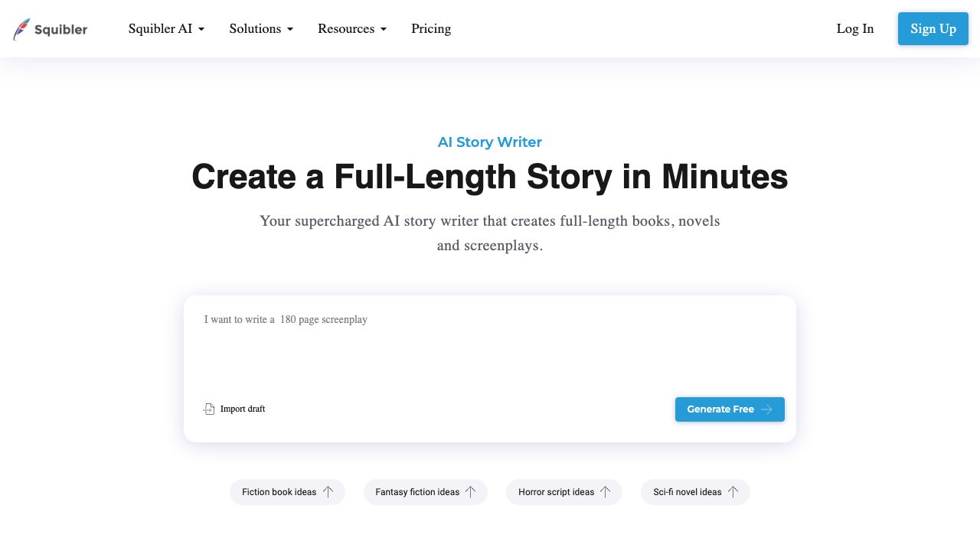Image resolution: width=980 pixels, height=551 pixels.
Task: Expand the Squibler AI dropdown caret
Action: 201,29
